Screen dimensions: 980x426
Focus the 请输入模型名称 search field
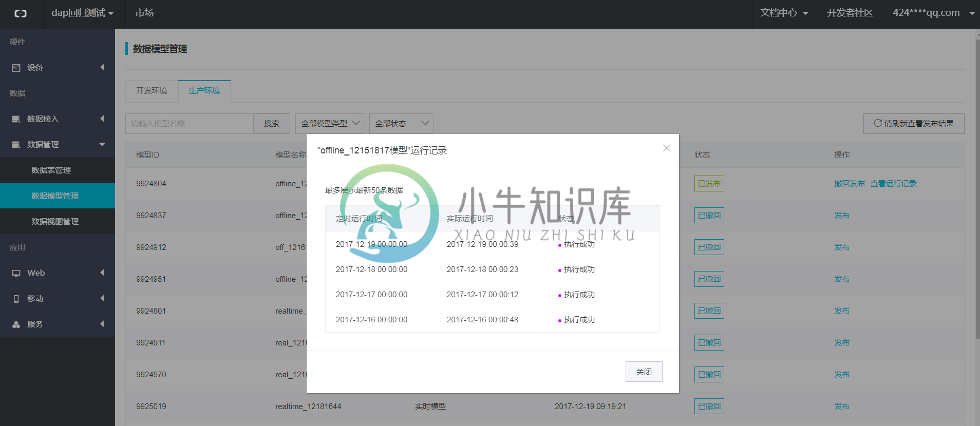pyautogui.click(x=190, y=124)
